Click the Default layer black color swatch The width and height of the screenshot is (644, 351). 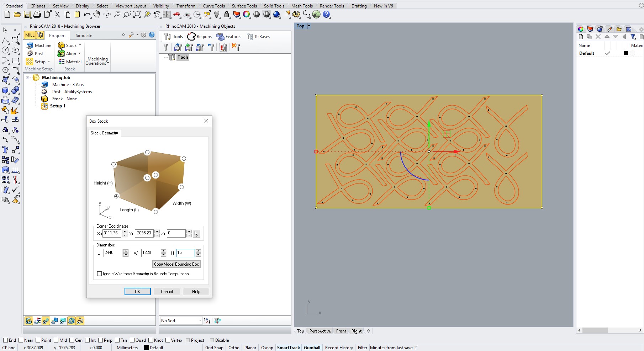tap(626, 53)
